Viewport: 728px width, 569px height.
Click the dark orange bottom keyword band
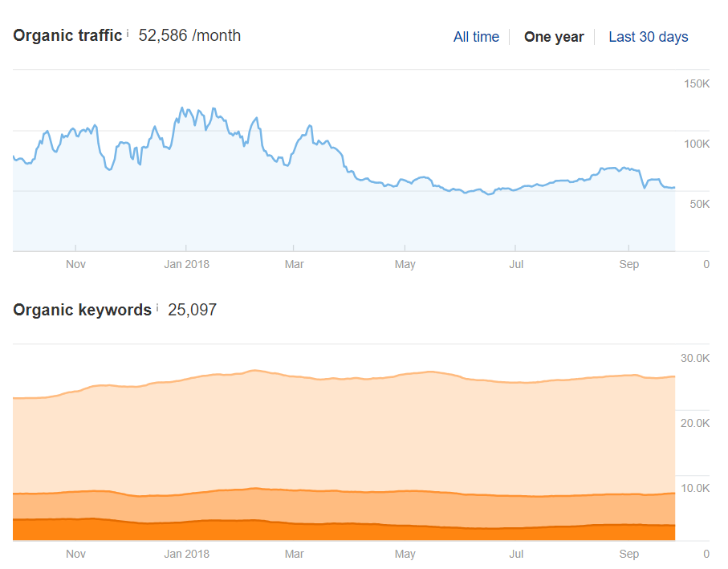pyautogui.click(x=344, y=533)
